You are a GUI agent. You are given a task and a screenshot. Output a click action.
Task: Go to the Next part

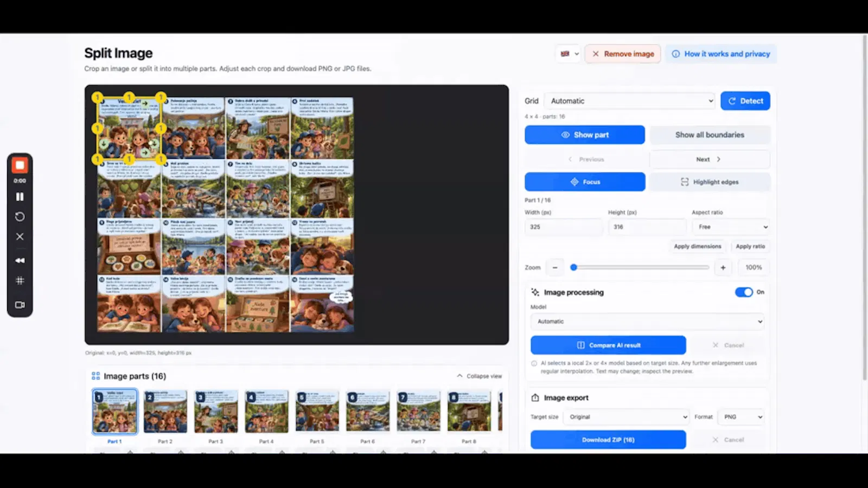pyautogui.click(x=710, y=159)
